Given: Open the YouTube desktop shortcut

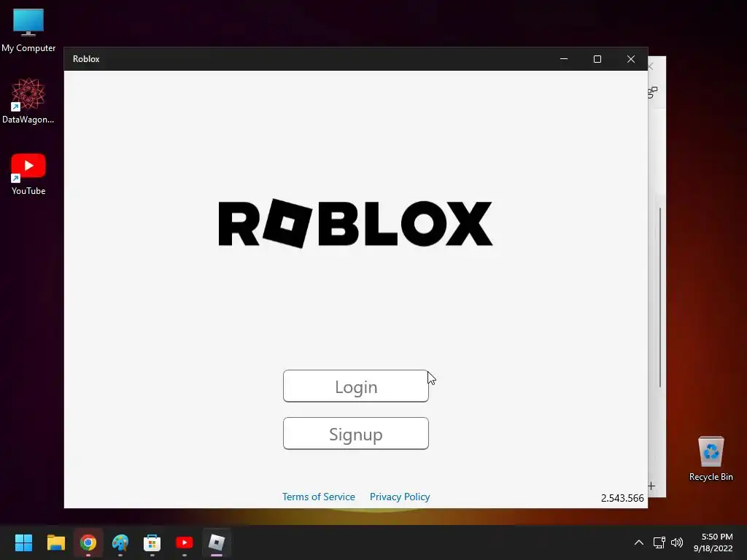Looking at the screenshot, I should (28, 174).
